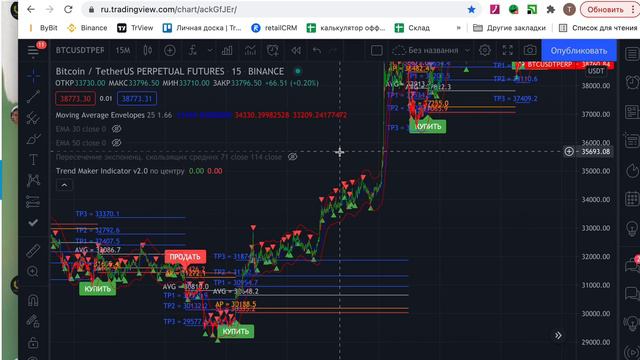Click the Опубликовать button
The width and height of the screenshot is (640, 360).
579,51
